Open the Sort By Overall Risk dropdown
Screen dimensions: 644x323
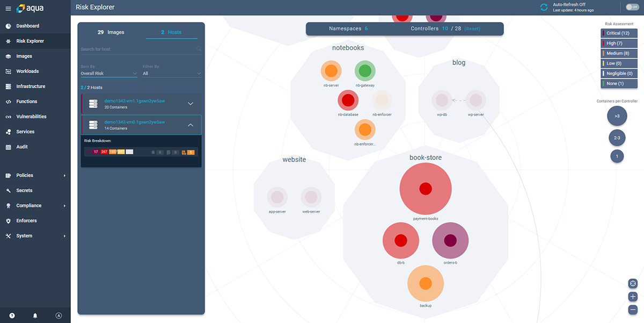coord(109,73)
